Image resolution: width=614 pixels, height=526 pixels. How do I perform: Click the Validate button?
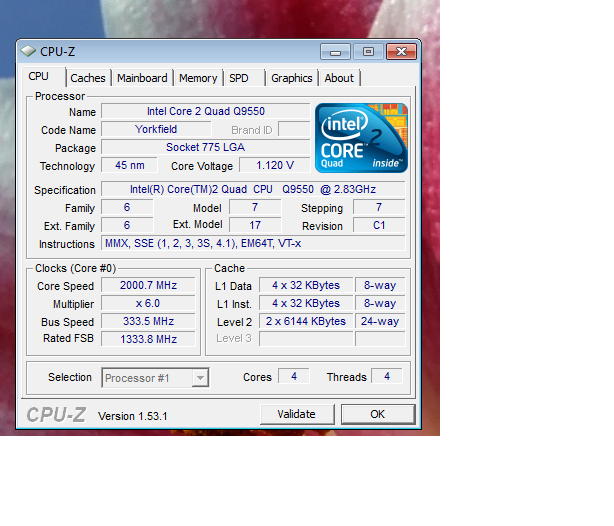(297, 414)
